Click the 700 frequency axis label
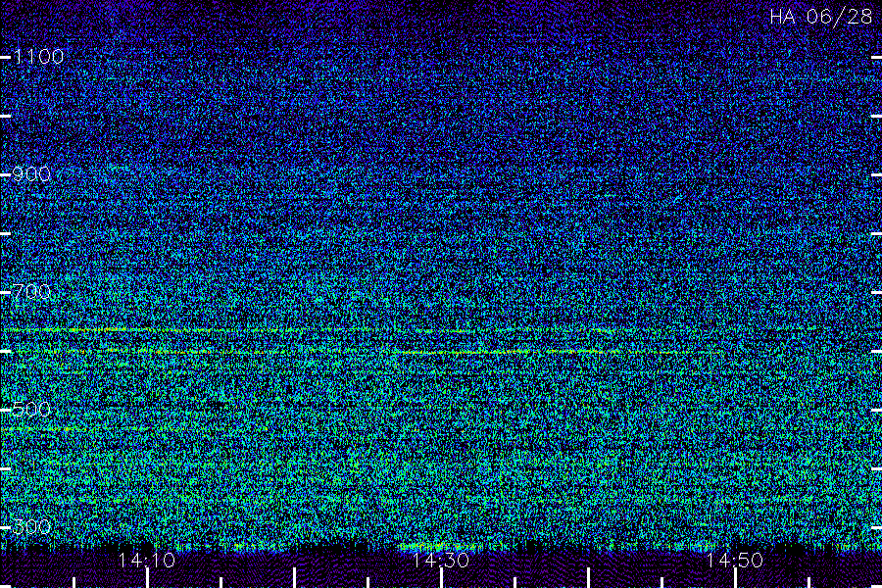This screenshot has width=882, height=588. (31, 291)
